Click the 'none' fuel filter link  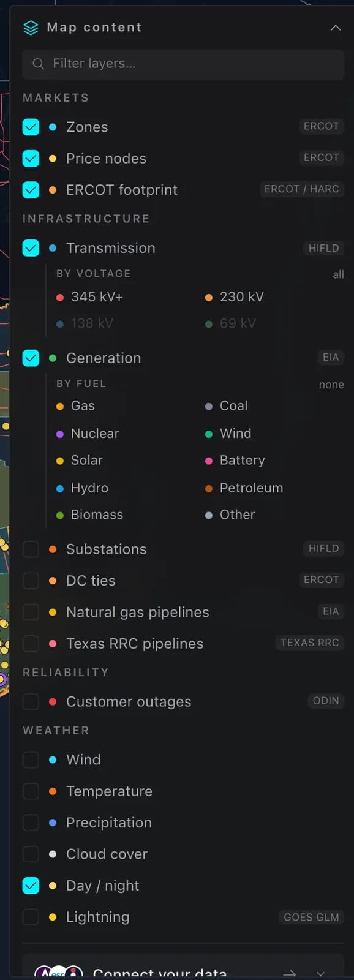(331, 385)
